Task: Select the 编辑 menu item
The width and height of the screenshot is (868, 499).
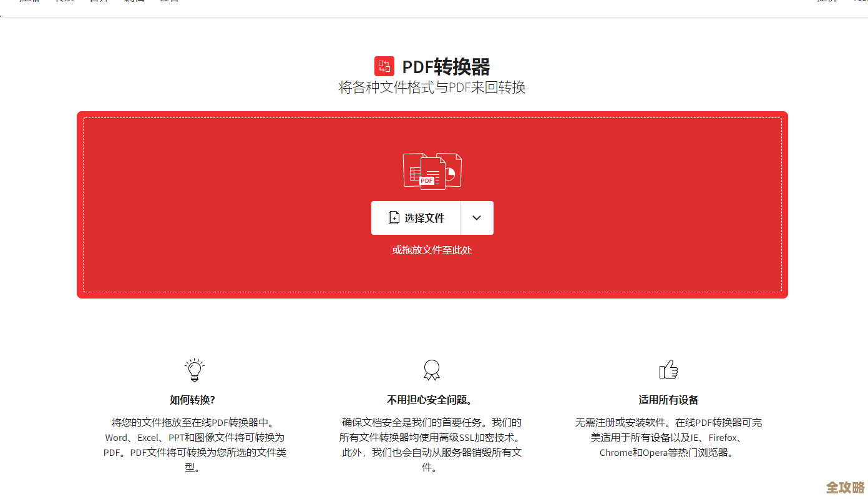Action: pos(134,2)
